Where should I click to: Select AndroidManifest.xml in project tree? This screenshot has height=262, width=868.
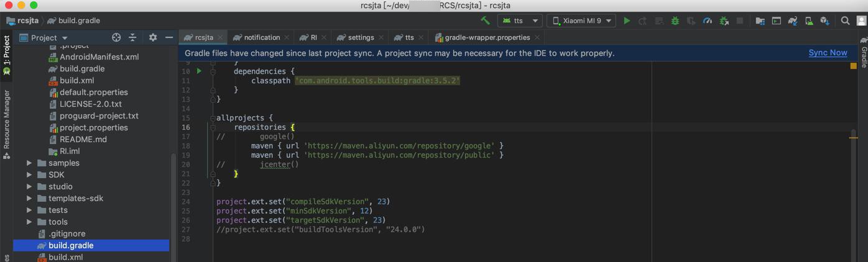[x=94, y=57]
